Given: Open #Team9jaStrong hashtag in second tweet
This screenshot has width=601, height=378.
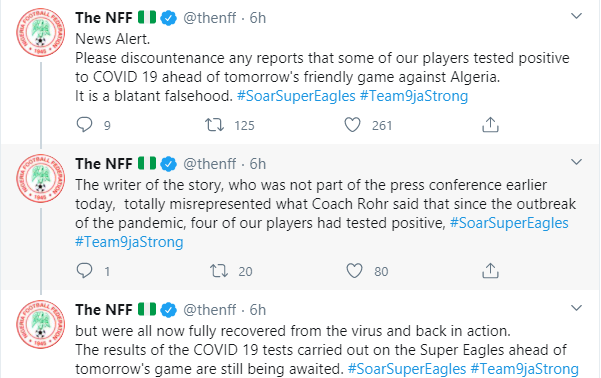Looking at the screenshot, I should coord(129,242).
